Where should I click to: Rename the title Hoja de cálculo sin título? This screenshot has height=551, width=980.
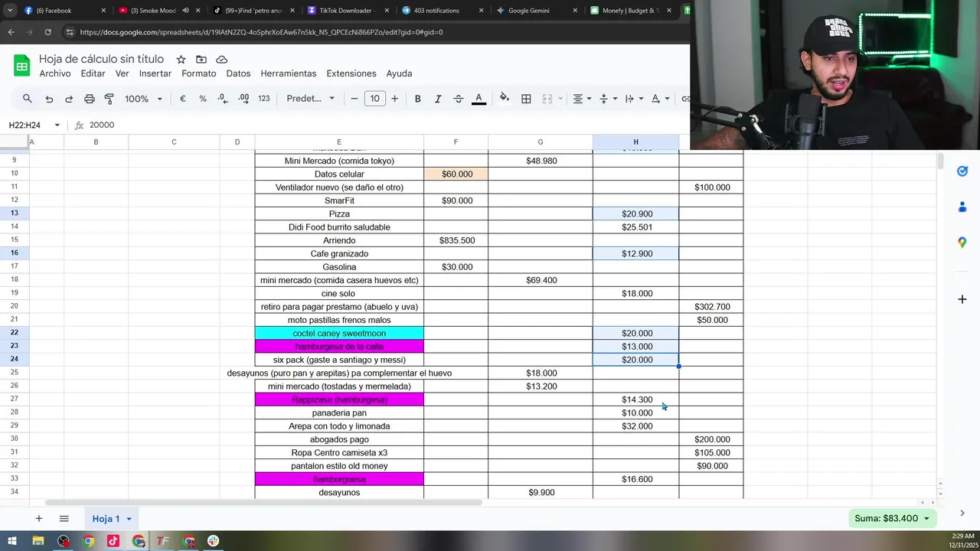[101, 59]
